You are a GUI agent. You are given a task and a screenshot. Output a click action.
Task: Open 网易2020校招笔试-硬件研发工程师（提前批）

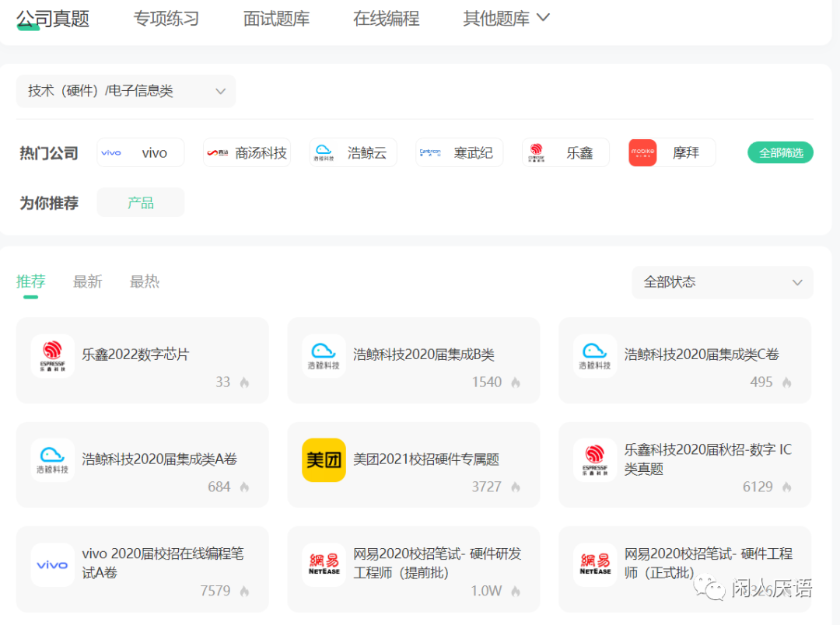pyautogui.click(x=437, y=563)
